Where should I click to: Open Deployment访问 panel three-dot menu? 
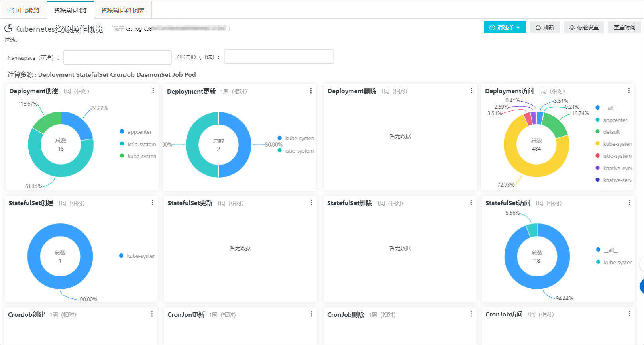[x=629, y=91]
